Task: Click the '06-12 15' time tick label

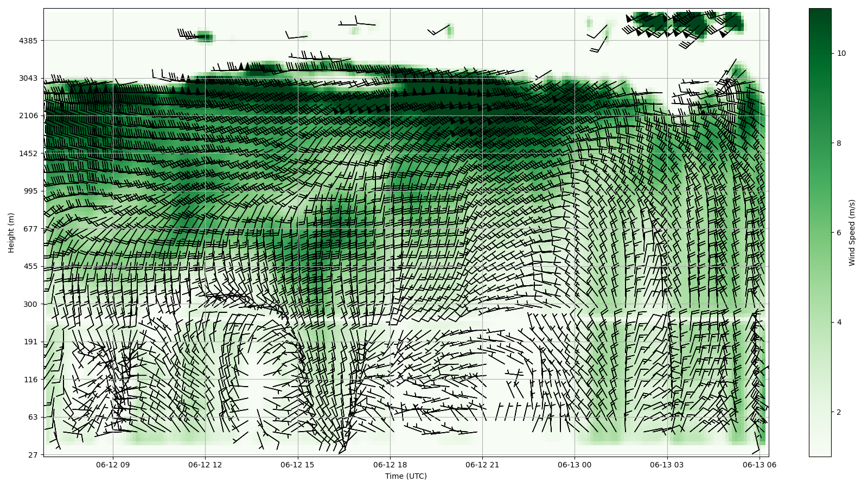Action: pos(297,465)
